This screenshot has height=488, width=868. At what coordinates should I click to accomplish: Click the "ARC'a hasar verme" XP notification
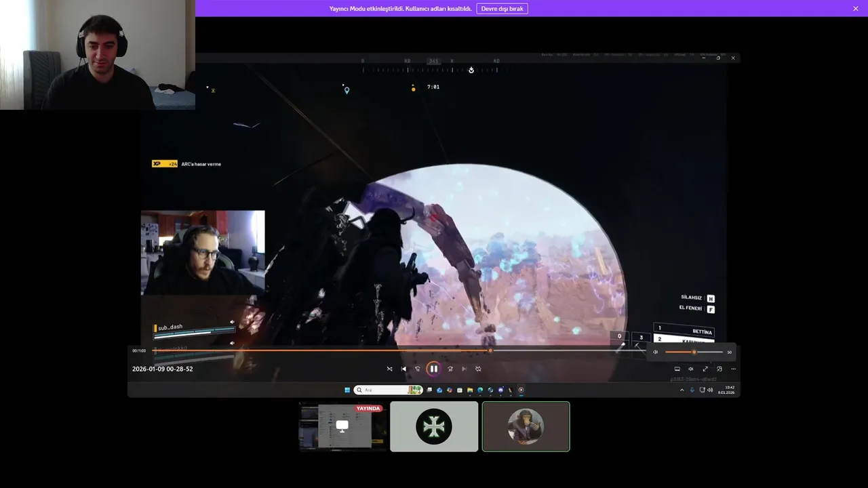[186, 164]
